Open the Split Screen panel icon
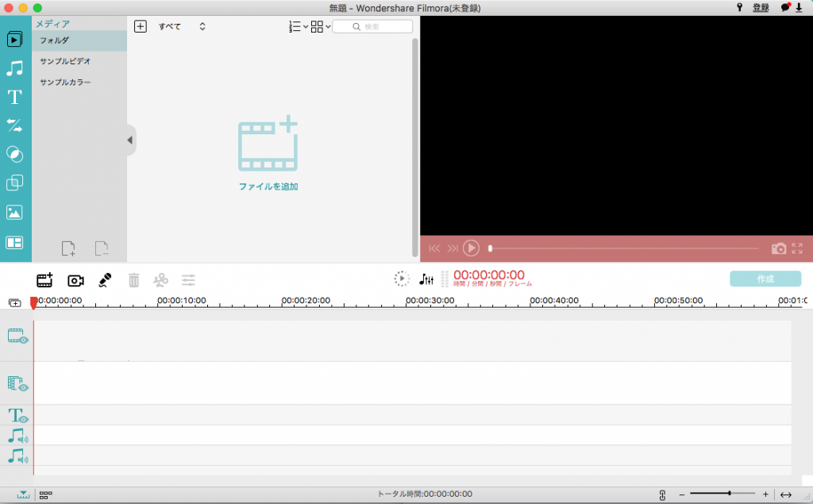This screenshot has width=813, height=504. click(x=14, y=242)
